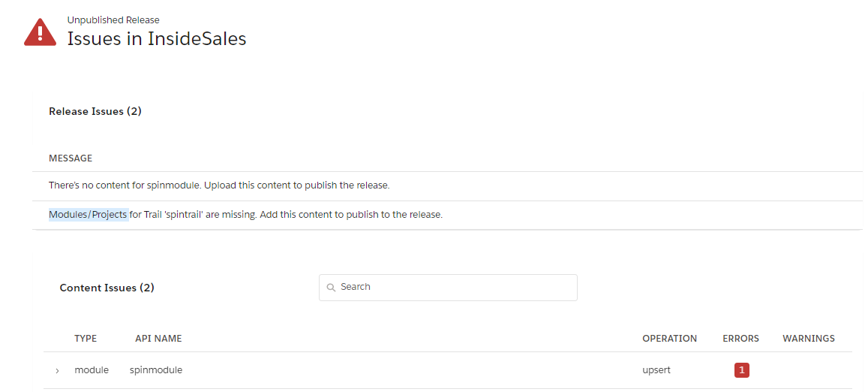Image resolution: width=868 pixels, height=392 pixels.
Task: Click the Content Issues (2) heading
Action: pos(107,288)
